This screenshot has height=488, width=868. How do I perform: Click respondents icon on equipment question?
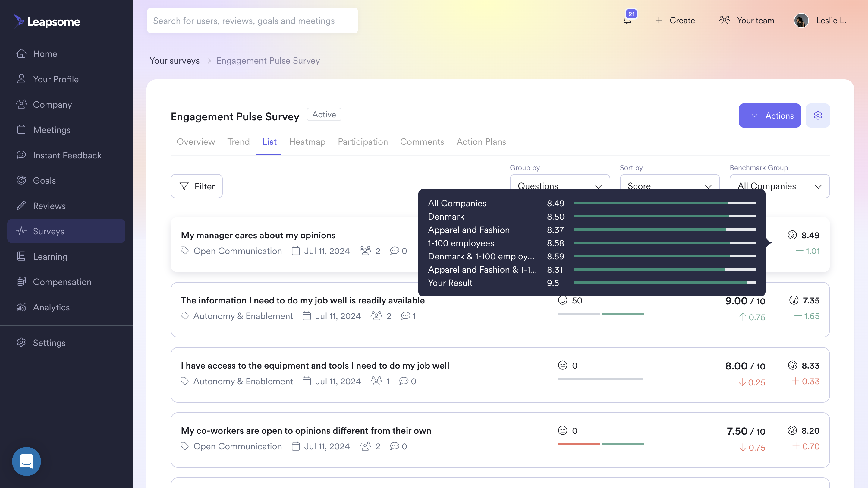coord(376,381)
